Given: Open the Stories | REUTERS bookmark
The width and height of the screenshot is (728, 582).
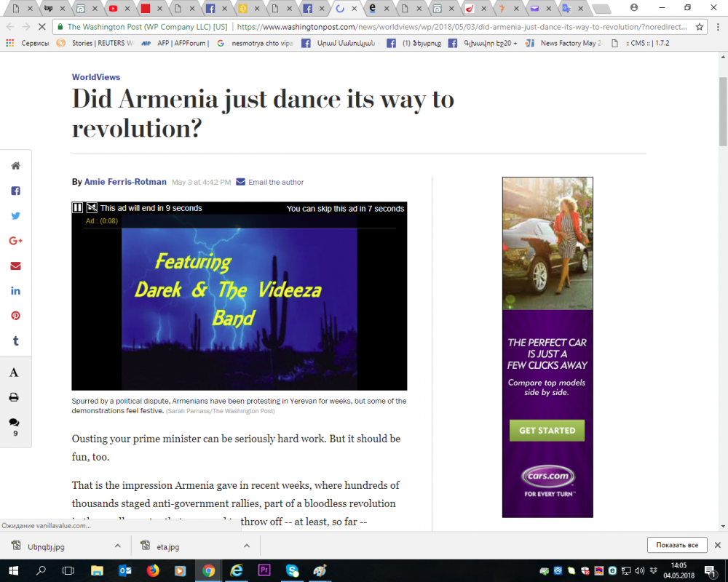Looking at the screenshot, I should point(95,43).
